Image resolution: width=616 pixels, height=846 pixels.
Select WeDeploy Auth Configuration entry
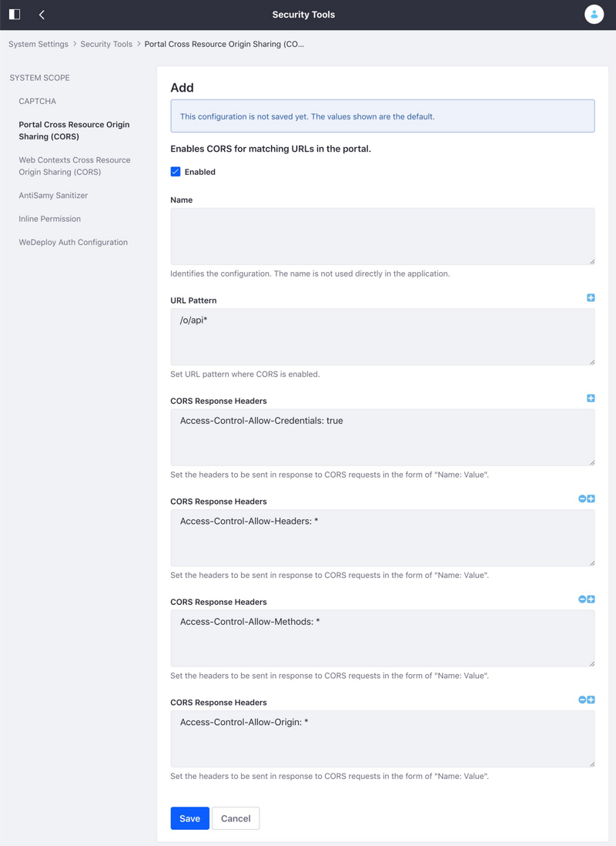point(73,242)
